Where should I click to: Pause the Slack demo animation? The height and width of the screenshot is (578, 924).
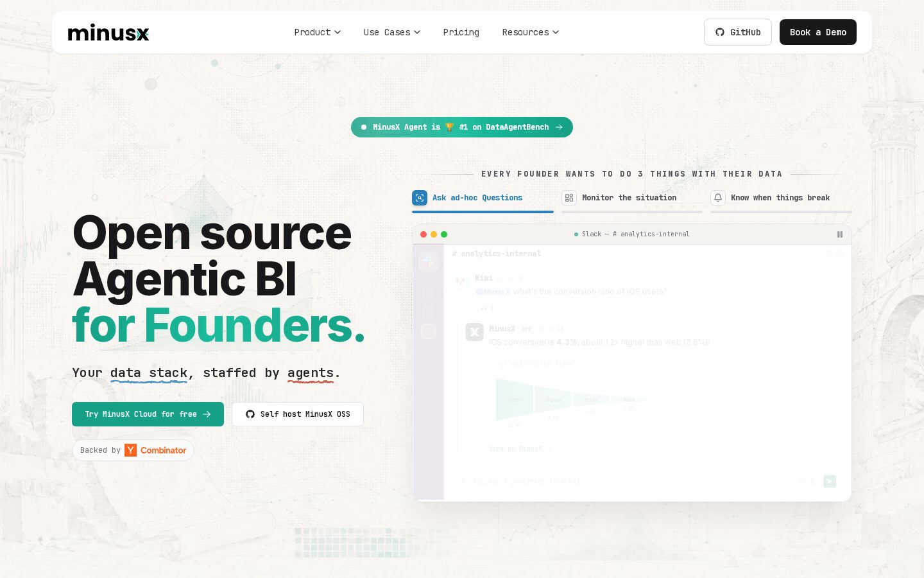[839, 234]
